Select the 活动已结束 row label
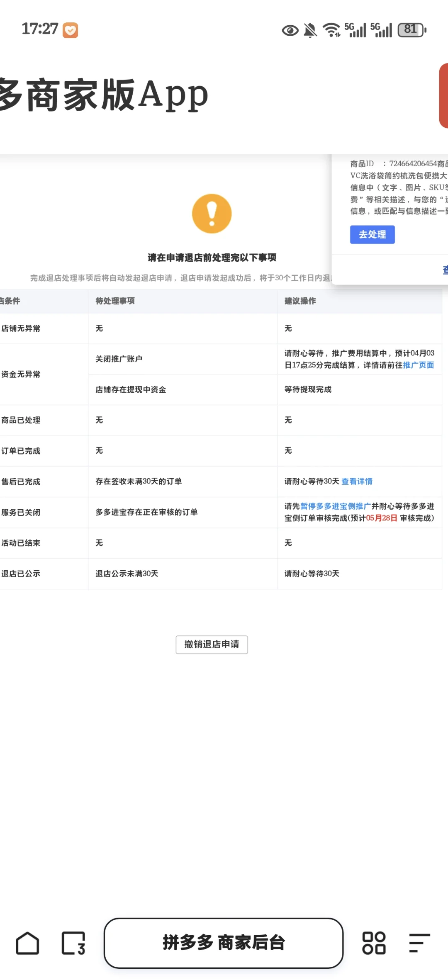This screenshot has height=980, width=448. [x=21, y=543]
